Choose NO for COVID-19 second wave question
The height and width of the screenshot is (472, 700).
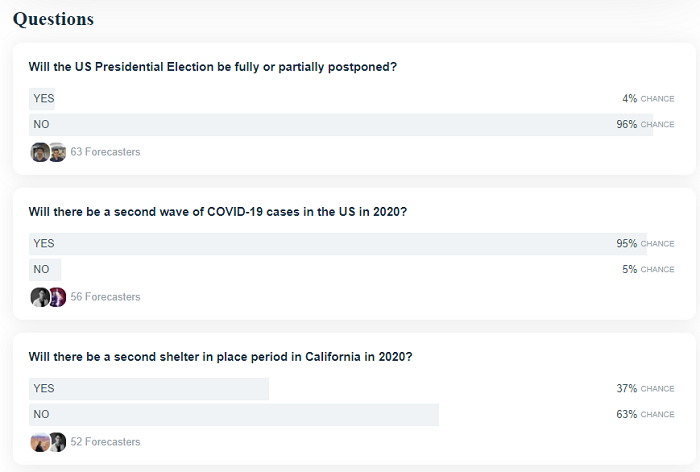[x=352, y=270]
